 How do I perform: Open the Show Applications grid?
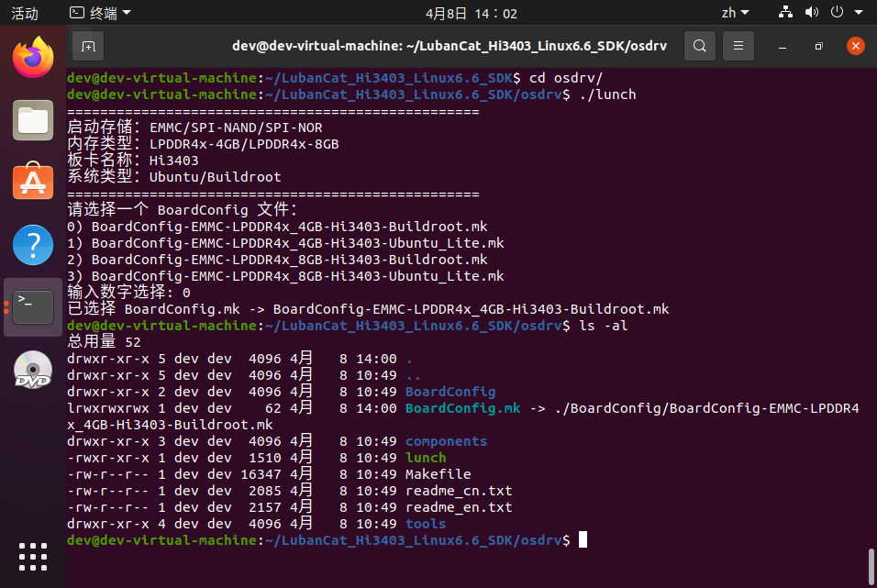32,556
